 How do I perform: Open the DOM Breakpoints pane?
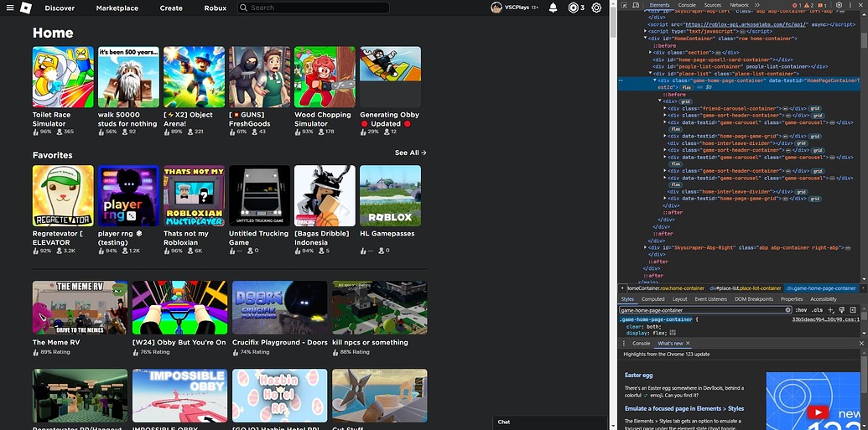point(754,299)
